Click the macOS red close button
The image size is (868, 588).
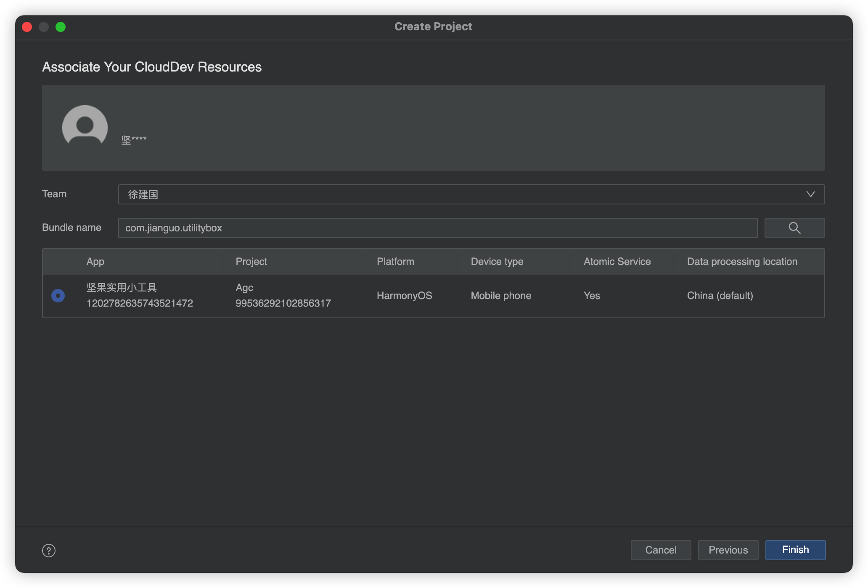[27, 26]
